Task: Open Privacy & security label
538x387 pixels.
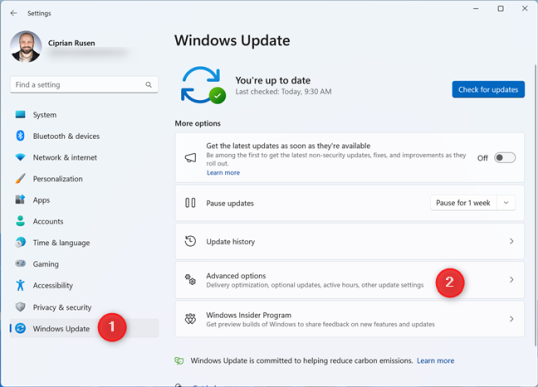Action: pyautogui.click(x=62, y=307)
